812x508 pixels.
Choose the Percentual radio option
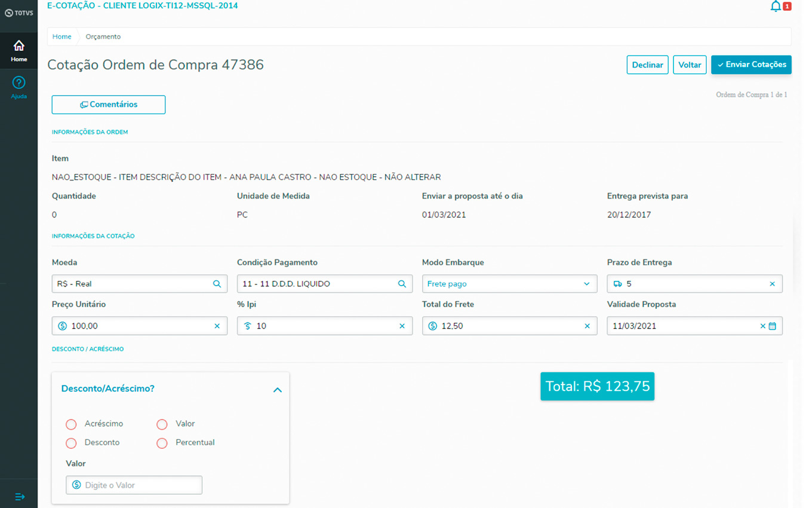(162, 443)
